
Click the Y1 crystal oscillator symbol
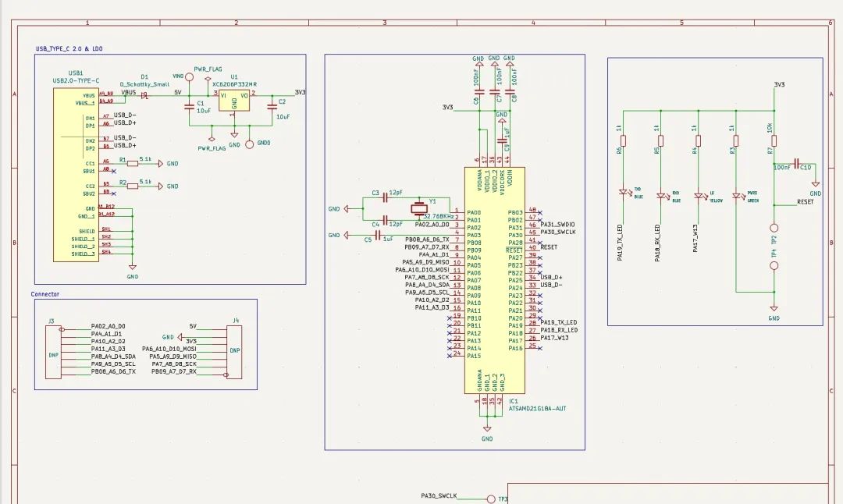coord(420,208)
